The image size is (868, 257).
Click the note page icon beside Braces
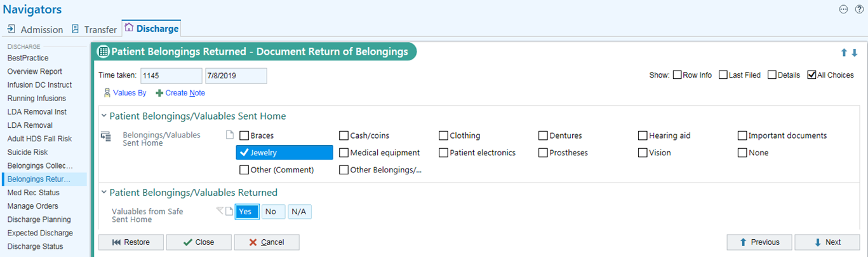pos(230,135)
